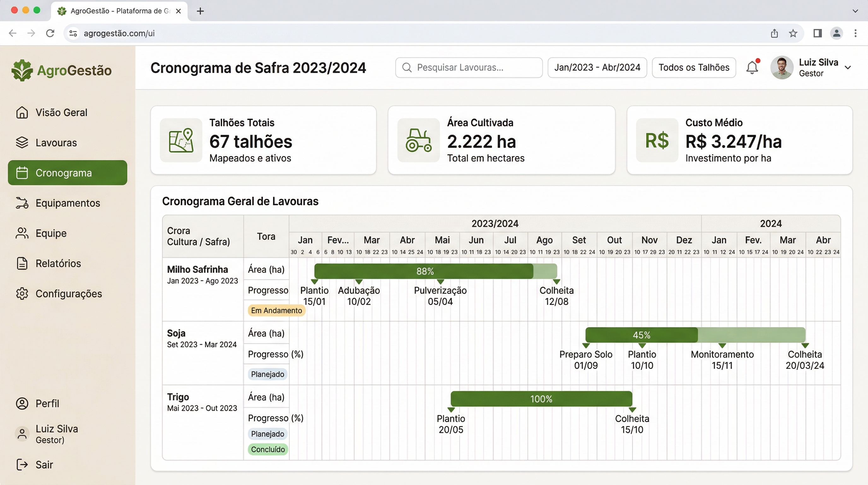This screenshot has width=868, height=485.
Task: Expand the Luiz Silva user menu chevron
Action: click(x=848, y=68)
